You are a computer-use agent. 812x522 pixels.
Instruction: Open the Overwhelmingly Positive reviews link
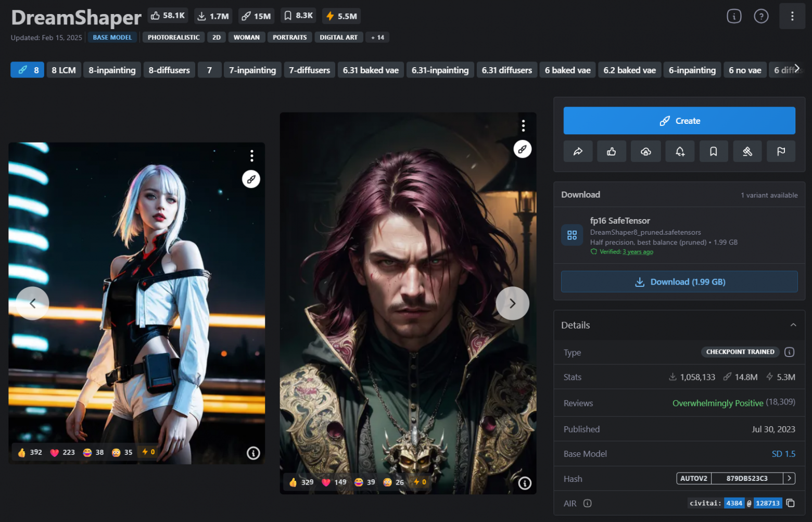(718, 403)
